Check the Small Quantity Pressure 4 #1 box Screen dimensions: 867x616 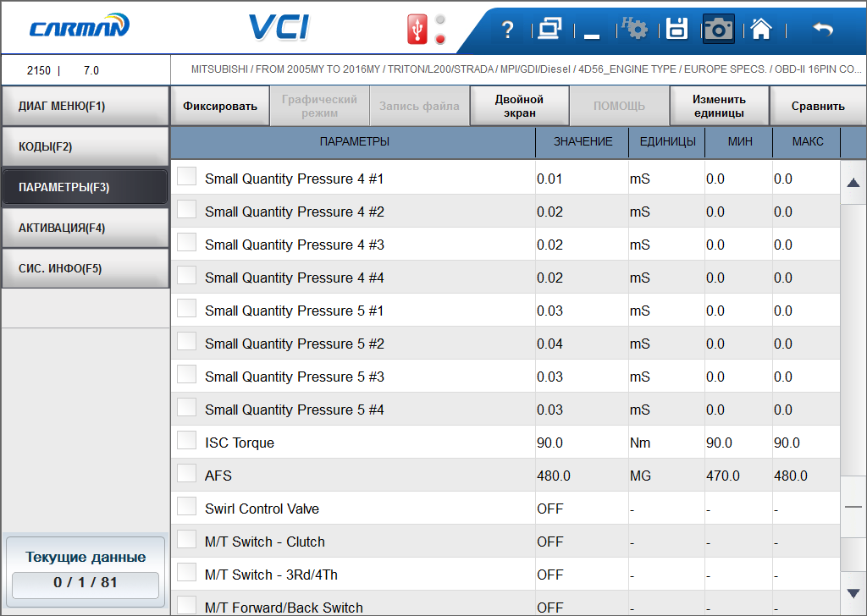(x=186, y=177)
